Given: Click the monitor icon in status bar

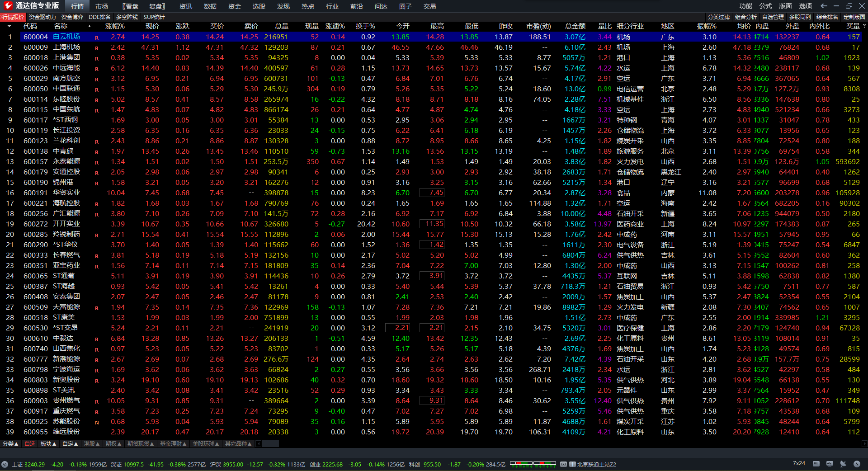Looking at the screenshot, I should tap(830, 464).
